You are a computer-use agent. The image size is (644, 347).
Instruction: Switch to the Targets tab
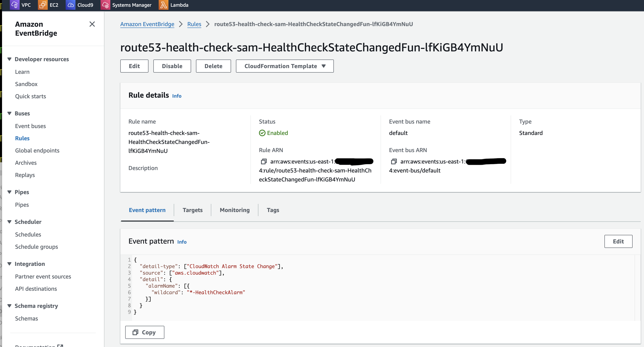(x=193, y=210)
